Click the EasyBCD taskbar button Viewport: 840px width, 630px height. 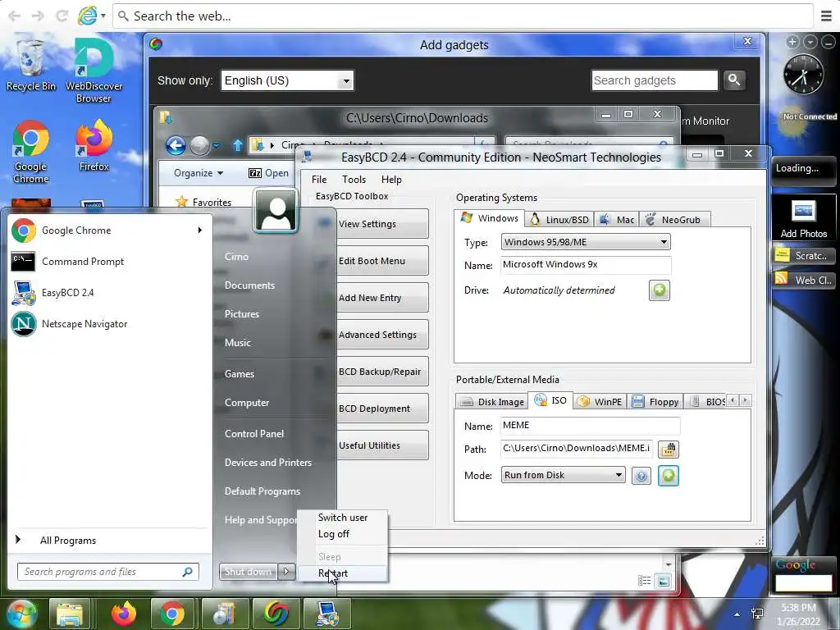327,614
